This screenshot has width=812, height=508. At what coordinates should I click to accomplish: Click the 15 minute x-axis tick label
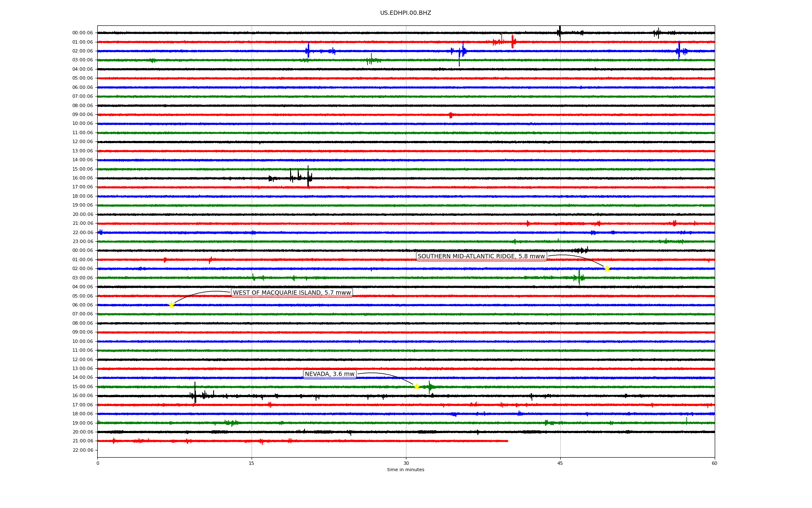click(252, 463)
